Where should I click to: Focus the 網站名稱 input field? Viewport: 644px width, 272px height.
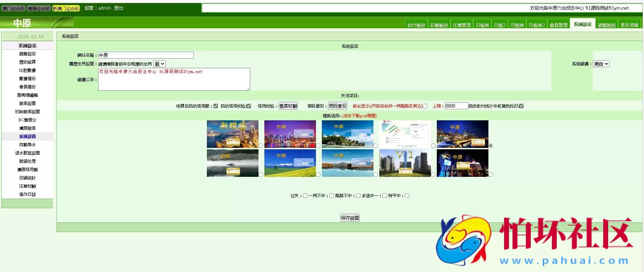pyautogui.click(x=146, y=55)
